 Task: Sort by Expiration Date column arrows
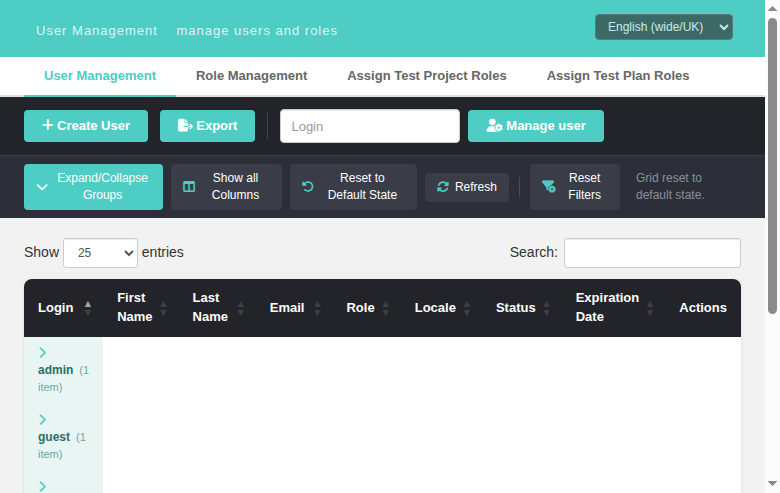coord(650,308)
